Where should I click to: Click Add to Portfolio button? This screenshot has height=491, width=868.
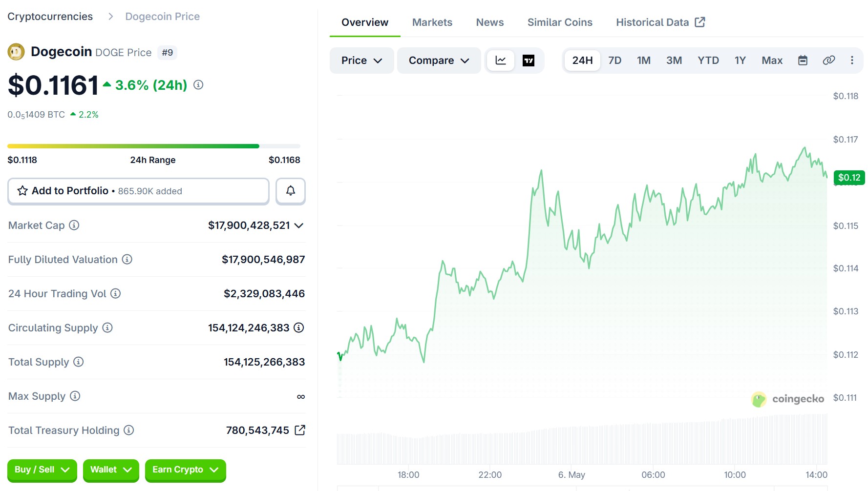point(138,191)
